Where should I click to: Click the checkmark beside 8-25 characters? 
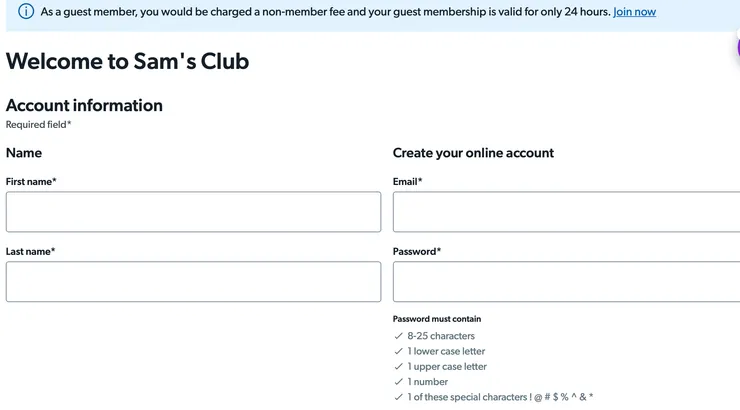pos(399,336)
